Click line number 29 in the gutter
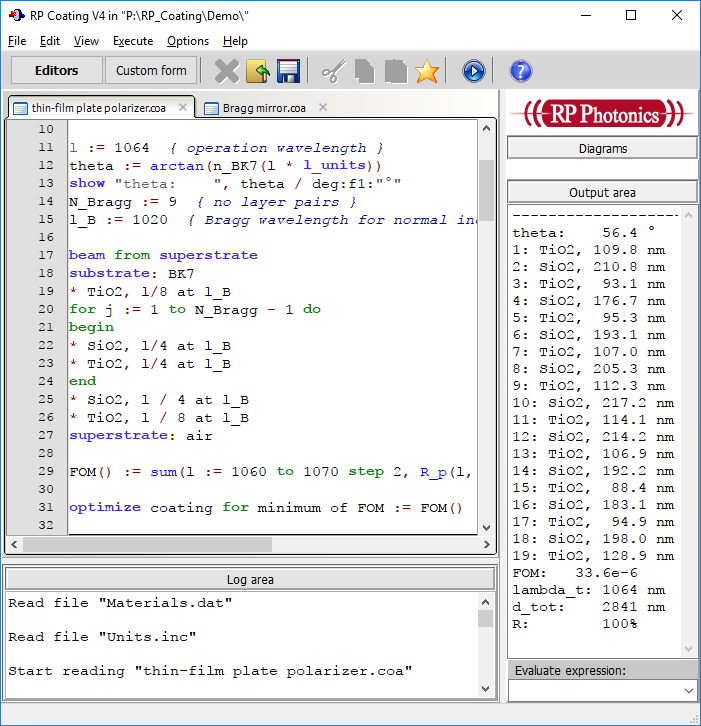701x726 pixels. (46, 471)
